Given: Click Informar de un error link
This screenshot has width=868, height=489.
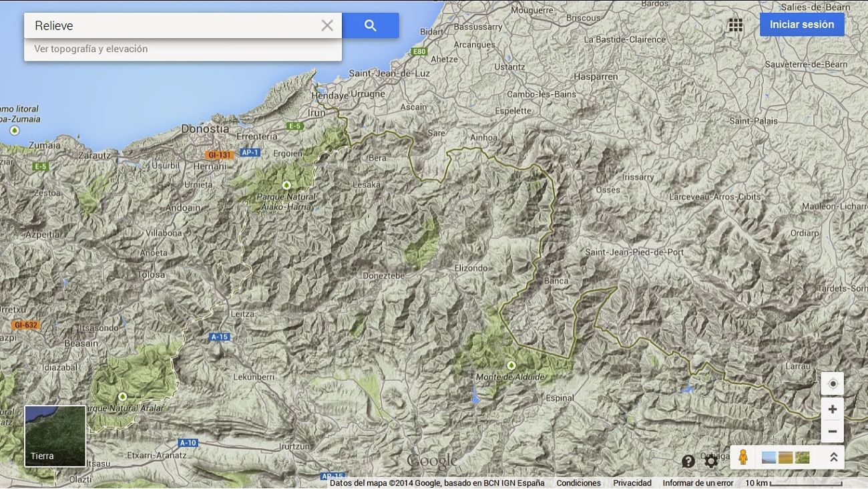Looking at the screenshot, I should coord(698,483).
